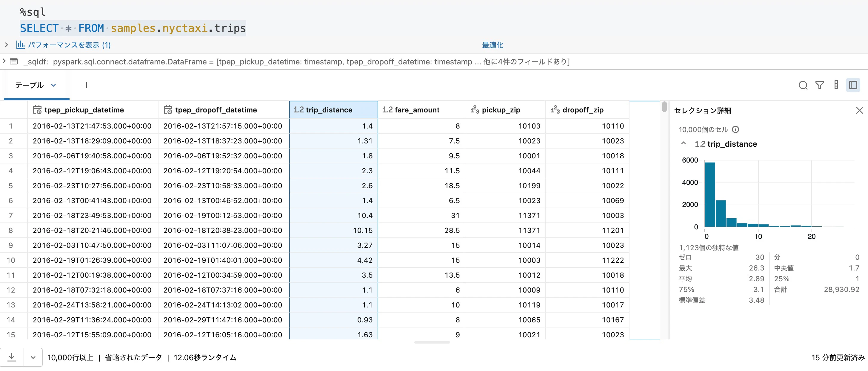
Task: Click the 合計 value 28,930.92
Action: pos(841,290)
